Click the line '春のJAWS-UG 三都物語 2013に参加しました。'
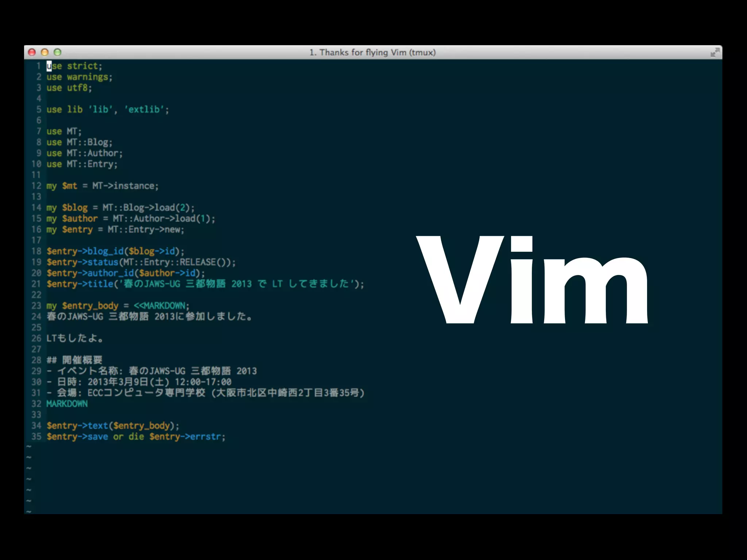Image resolution: width=747 pixels, height=560 pixels. coord(150,316)
